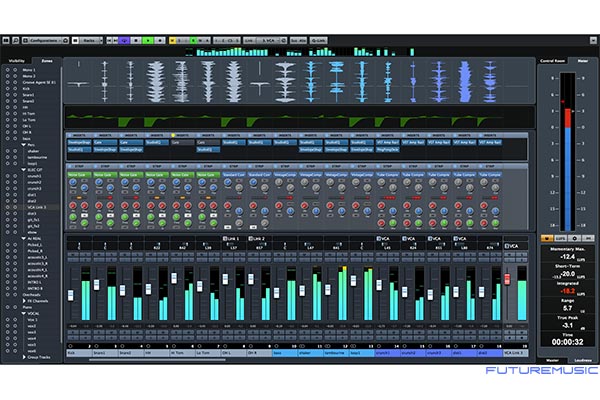
Task: Expand the Group Tracks folder
Action: click(24, 357)
